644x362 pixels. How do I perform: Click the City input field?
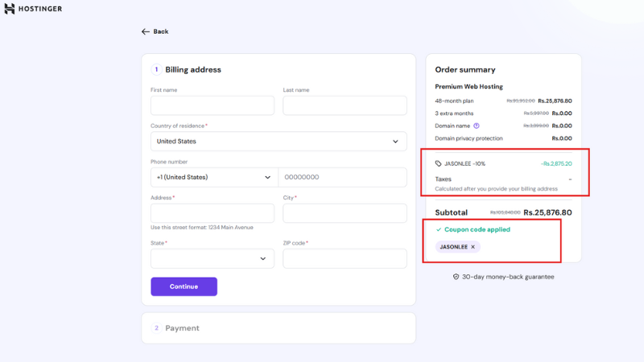345,213
